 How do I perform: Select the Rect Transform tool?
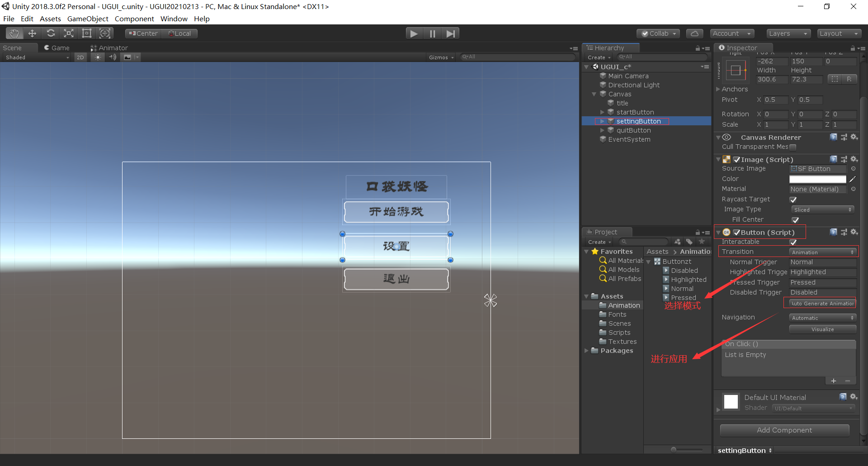(x=87, y=33)
